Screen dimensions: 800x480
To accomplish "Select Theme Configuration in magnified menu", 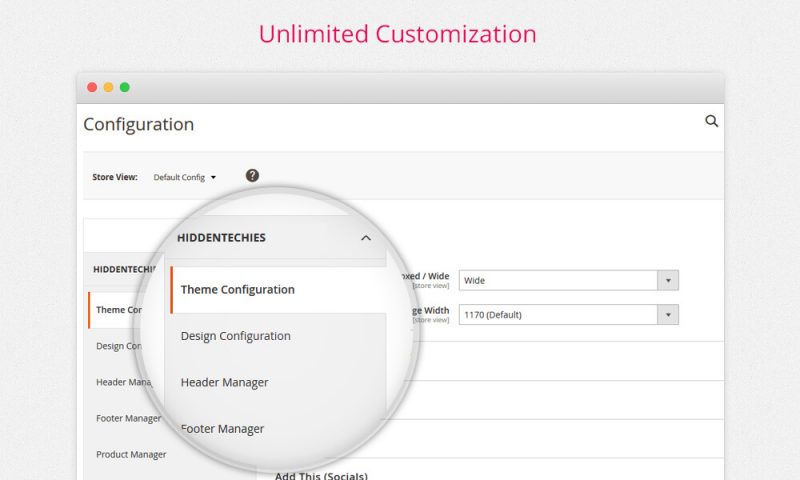I will pos(237,290).
